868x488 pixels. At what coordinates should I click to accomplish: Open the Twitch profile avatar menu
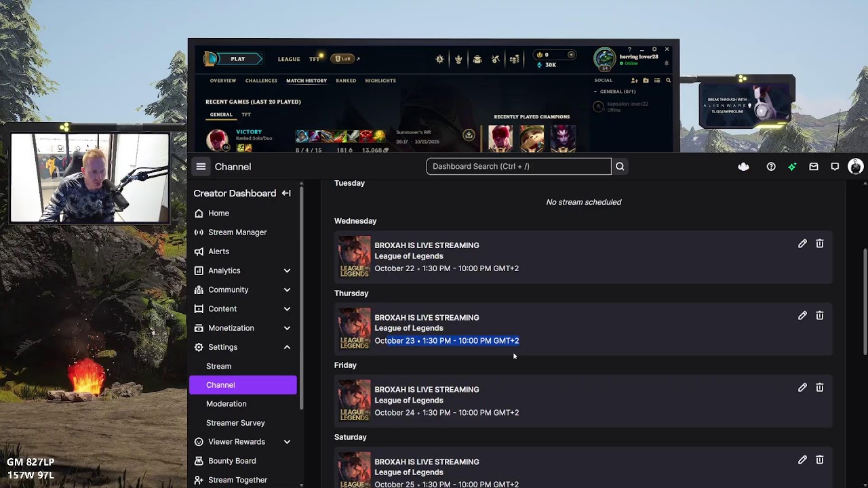click(x=856, y=166)
